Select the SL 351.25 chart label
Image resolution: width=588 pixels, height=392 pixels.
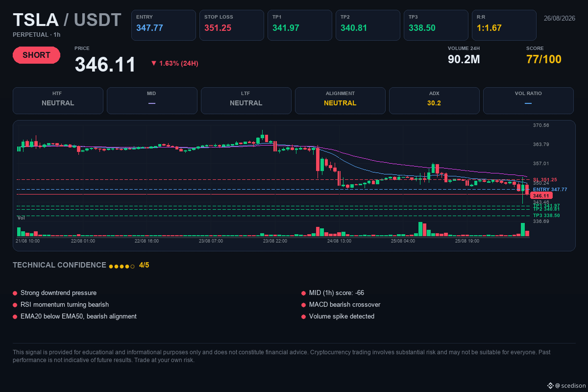pos(545,180)
